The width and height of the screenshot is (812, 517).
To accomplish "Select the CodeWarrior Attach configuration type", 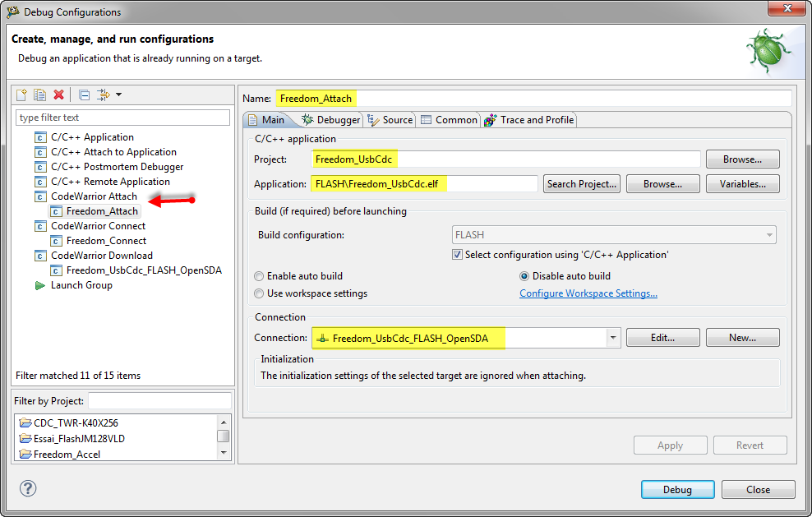I will click(96, 196).
